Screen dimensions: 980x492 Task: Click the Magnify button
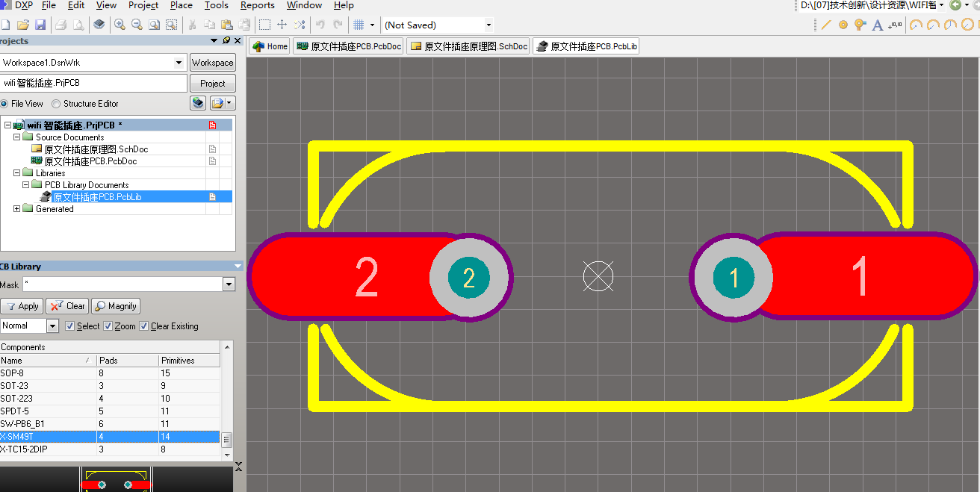coord(116,306)
